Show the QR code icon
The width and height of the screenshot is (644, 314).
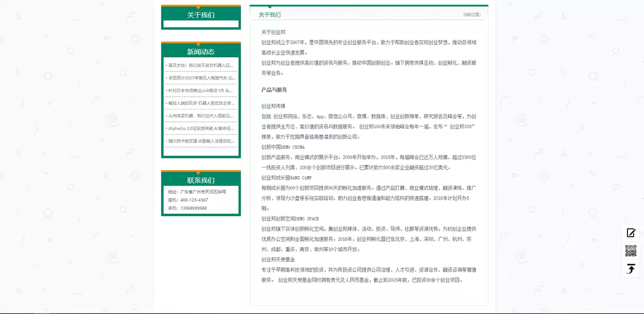coord(631,251)
